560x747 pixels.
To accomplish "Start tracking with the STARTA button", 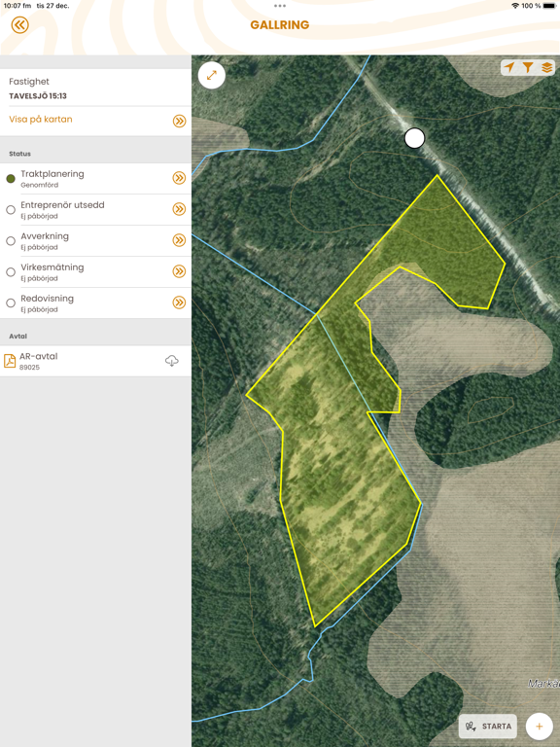I will 488,726.
